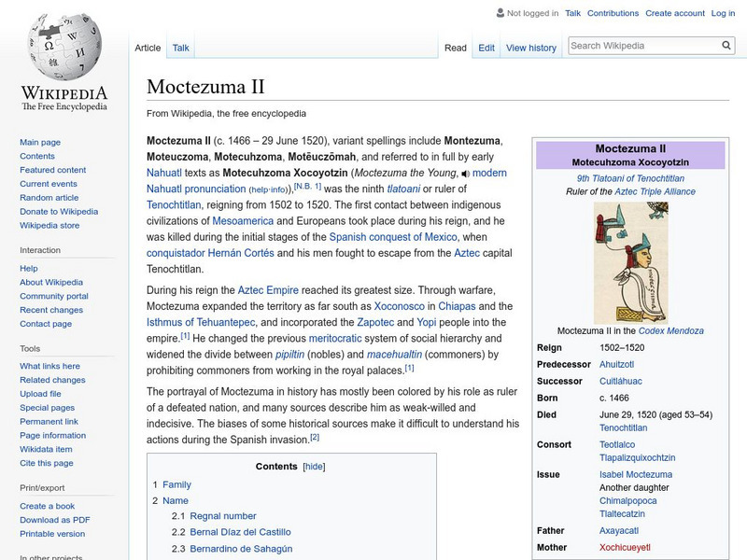The image size is (747, 560).
Task: Open the Aztec Empire link
Action: [x=268, y=290]
